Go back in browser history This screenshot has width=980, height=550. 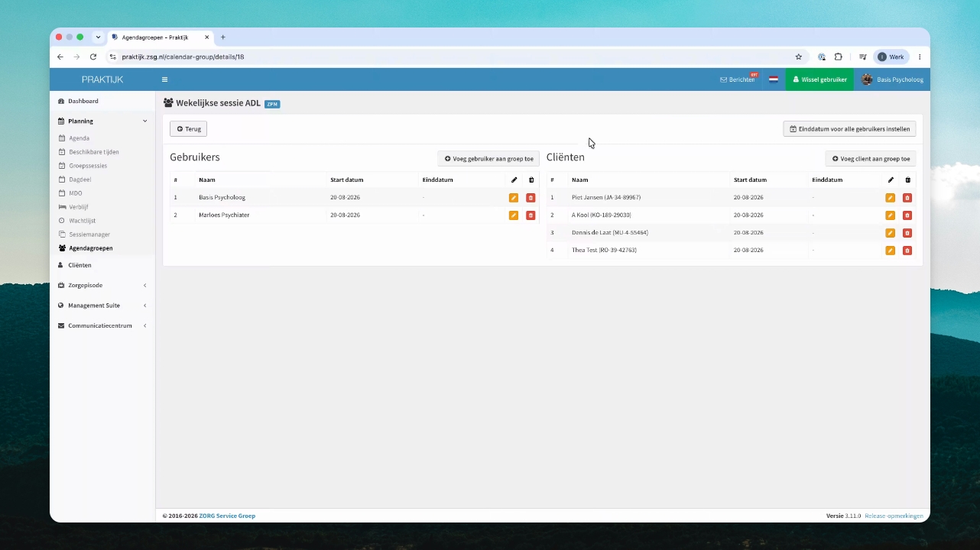[60, 57]
